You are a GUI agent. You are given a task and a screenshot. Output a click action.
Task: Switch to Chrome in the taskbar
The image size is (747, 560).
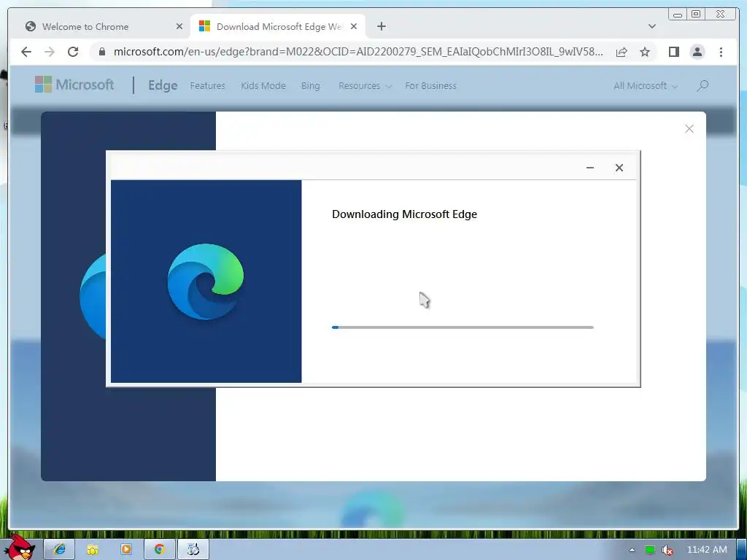[x=159, y=550]
